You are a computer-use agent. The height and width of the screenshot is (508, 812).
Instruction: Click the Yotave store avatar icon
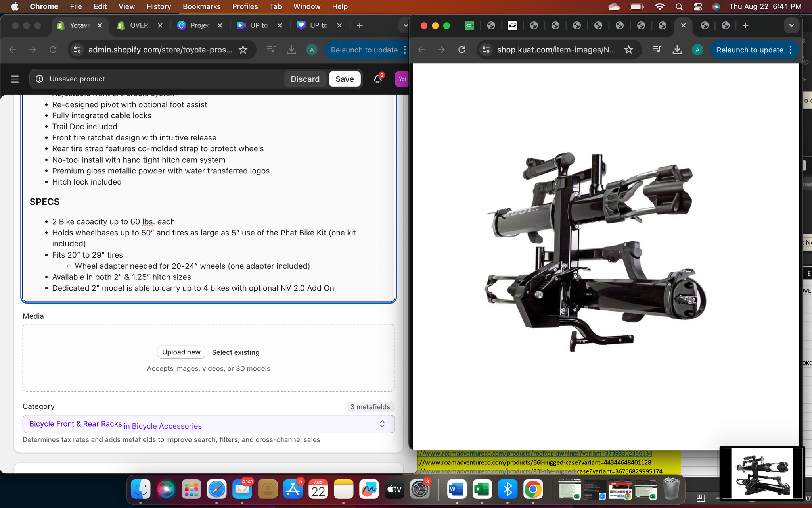click(402, 79)
